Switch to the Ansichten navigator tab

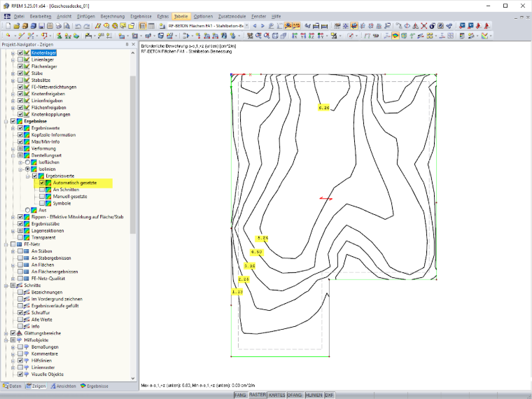(64, 386)
